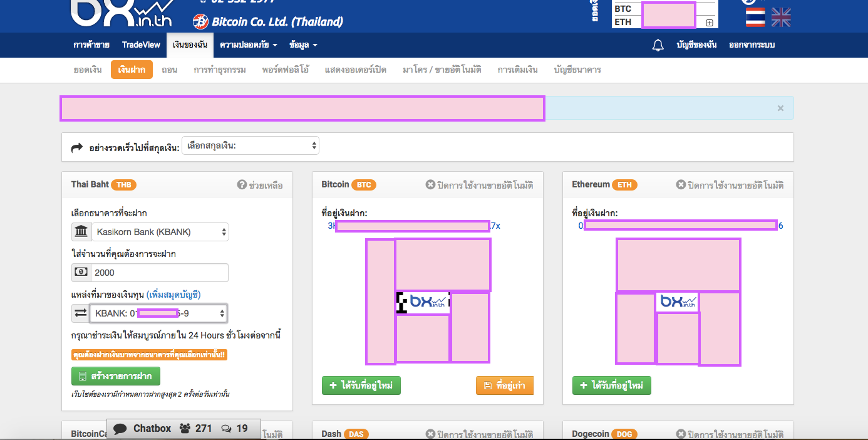
Task: Disable auto-sell for Dogecoin DOG
Action: click(x=730, y=434)
